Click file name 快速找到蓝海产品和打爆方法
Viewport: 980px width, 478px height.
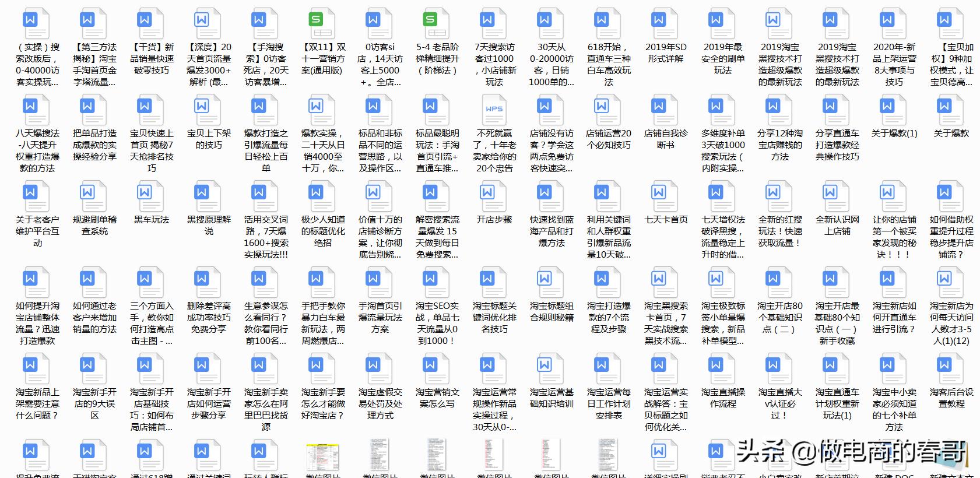[x=552, y=231]
